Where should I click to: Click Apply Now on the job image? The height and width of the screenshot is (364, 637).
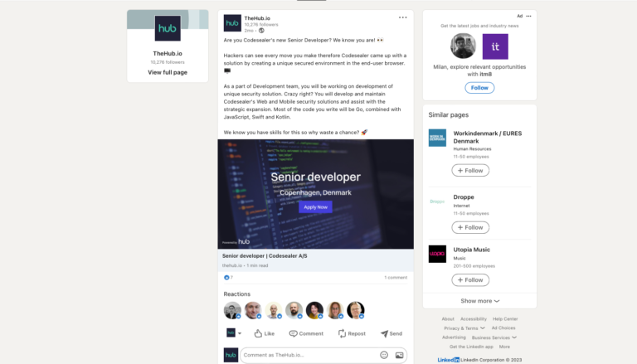click(316, 207)
